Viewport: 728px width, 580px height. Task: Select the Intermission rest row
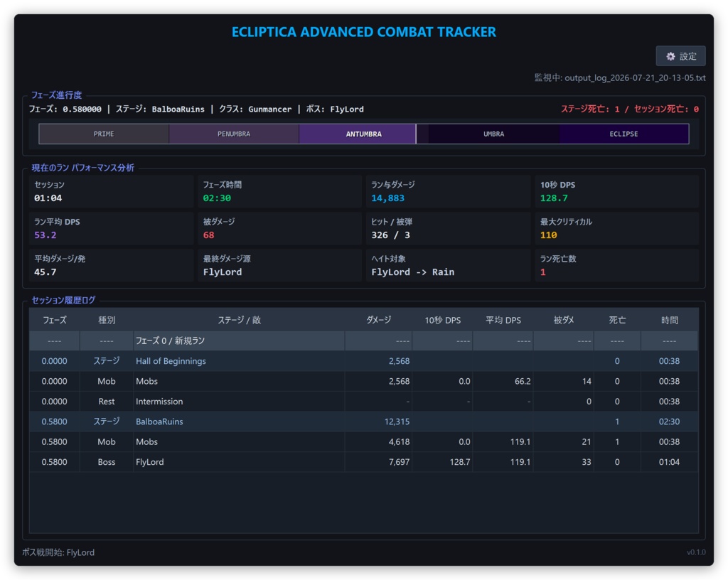tap(363, 402)
